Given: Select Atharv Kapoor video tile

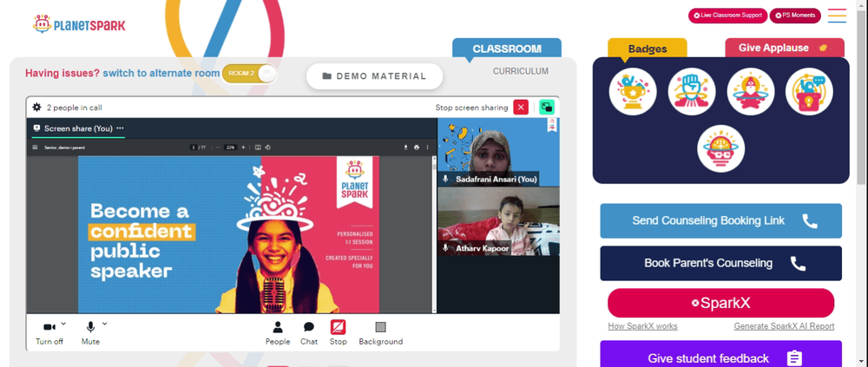Looking at the screenshot, I should 498,221.
